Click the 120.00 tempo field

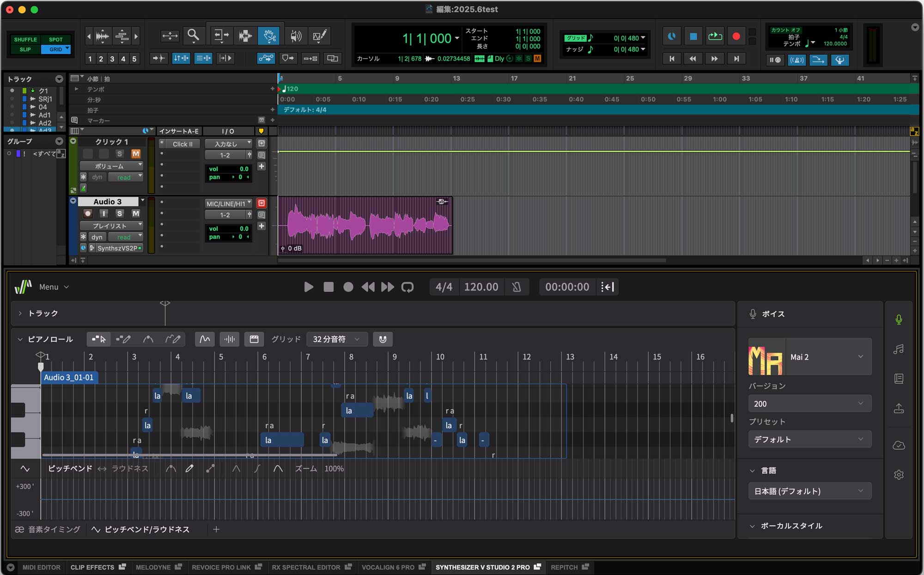click(481, 287)
